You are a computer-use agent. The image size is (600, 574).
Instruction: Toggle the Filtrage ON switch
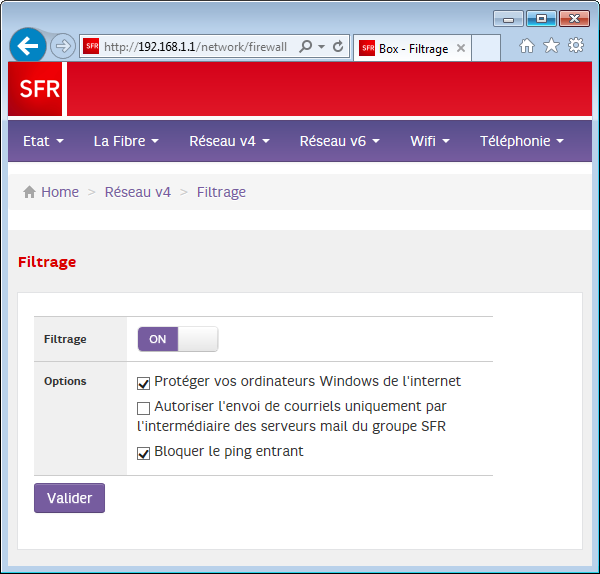[177, 339]
